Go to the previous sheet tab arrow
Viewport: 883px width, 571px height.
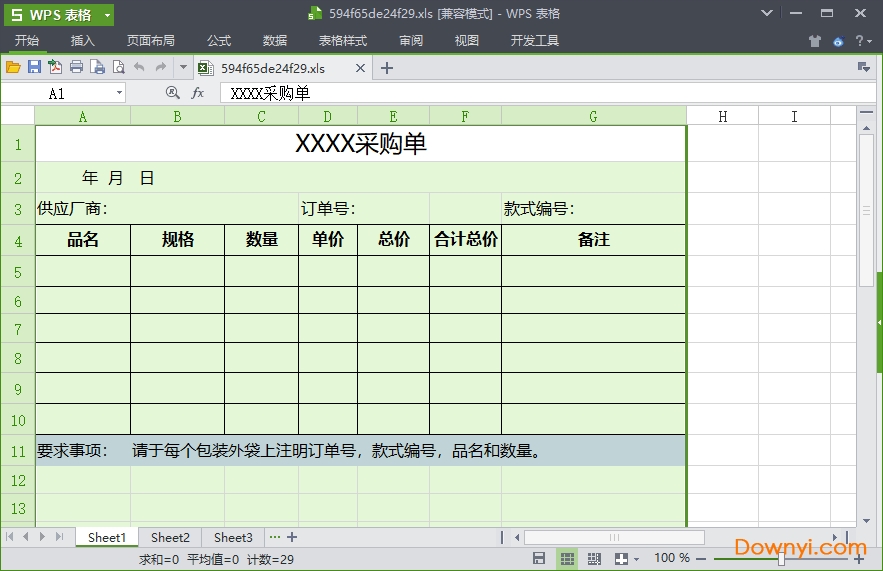(26, 537)
